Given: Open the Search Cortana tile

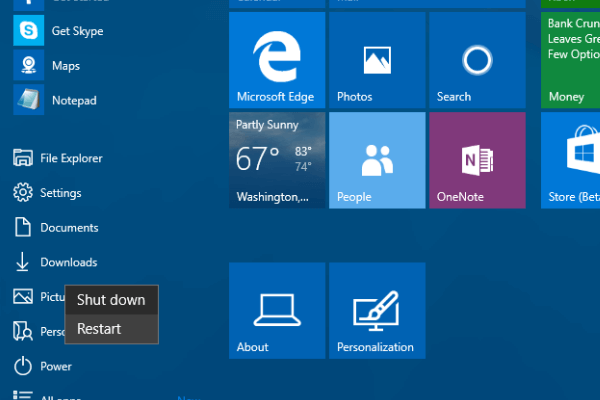Looking at the screenshot, I should 477,60.
